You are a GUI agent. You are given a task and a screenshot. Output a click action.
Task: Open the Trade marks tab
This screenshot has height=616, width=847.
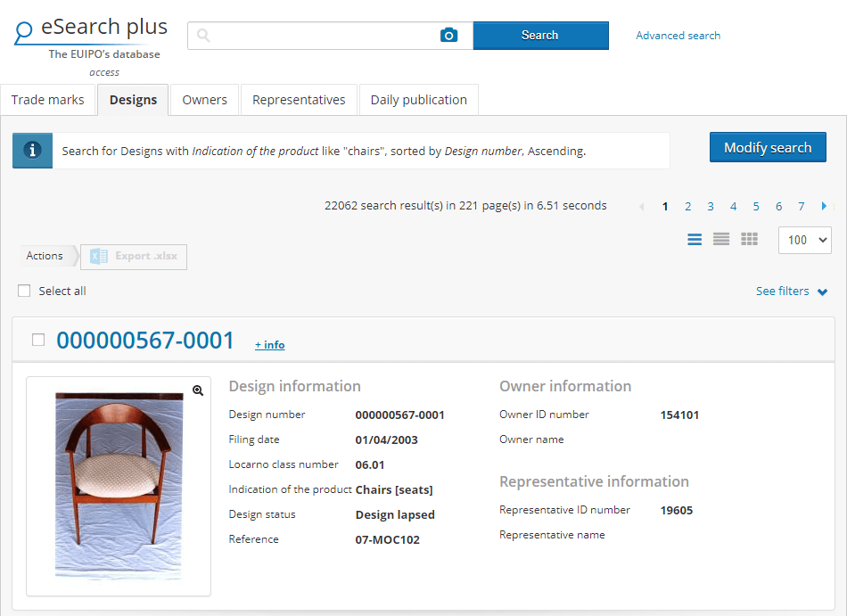pyautogui.click(x=47, y=100)
